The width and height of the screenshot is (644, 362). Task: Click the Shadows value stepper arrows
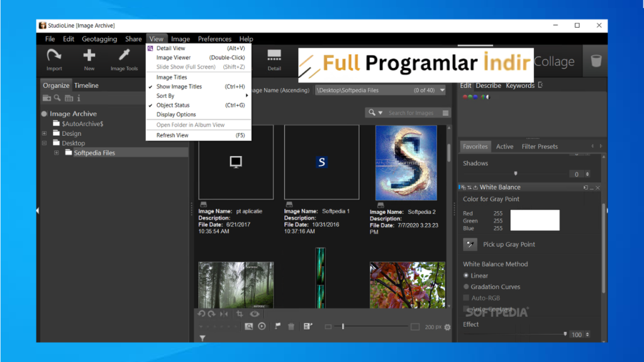coord(588,175)
